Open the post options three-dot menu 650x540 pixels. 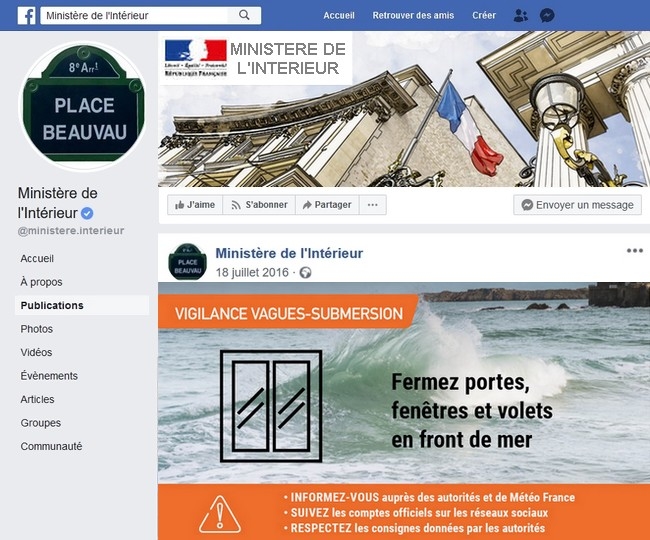[635, 250]
